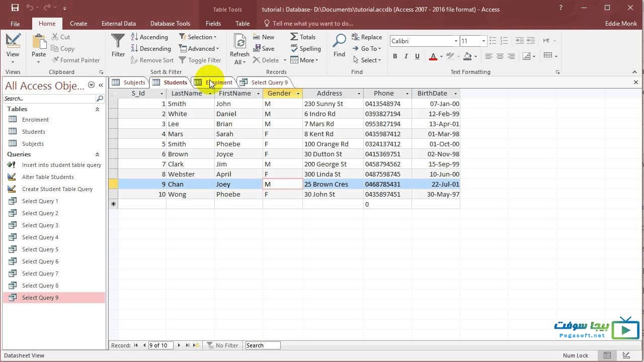The height and width of the screenshot is (362, 644).
Task: Toggle center text alignment
Action: point(500,56)
